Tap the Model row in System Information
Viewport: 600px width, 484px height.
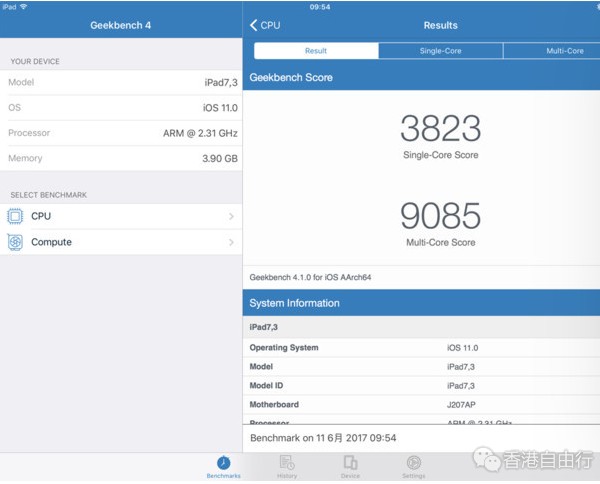pyautogui.click(x=421, y=367)
